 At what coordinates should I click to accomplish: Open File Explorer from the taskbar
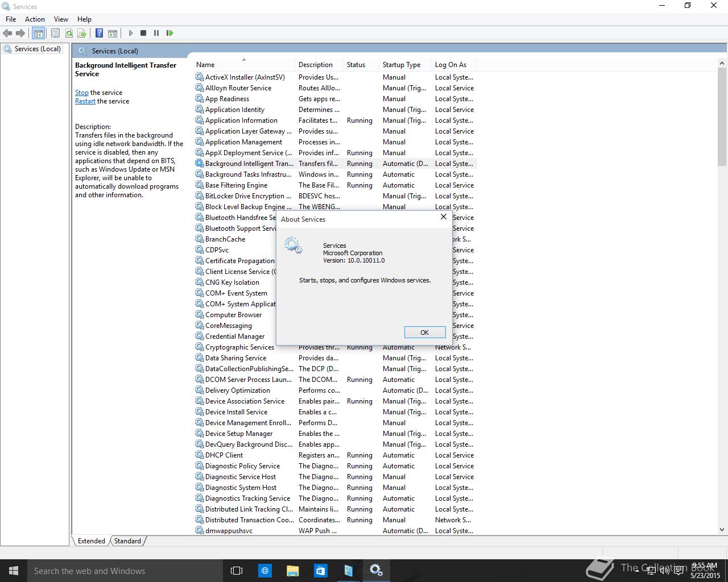(292, 571)
